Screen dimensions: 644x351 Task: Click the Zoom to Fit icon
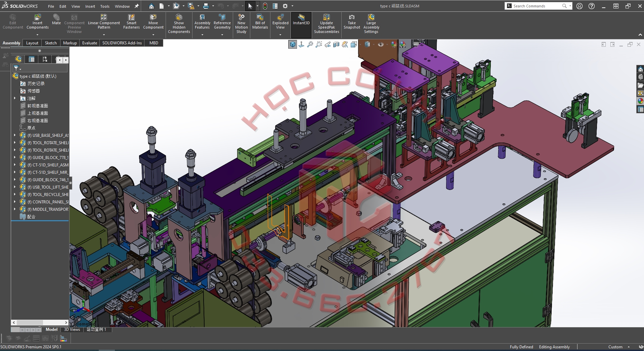point(310,44)
